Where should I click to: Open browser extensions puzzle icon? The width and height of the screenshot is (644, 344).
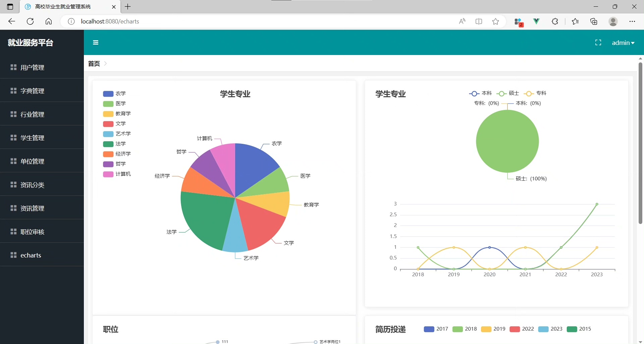coord(555,21)
